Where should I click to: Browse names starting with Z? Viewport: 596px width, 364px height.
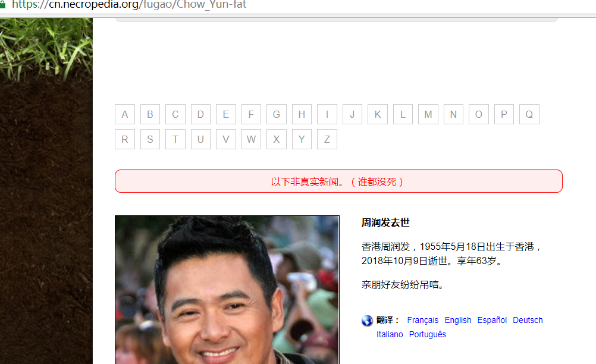[x=327, y=139]
